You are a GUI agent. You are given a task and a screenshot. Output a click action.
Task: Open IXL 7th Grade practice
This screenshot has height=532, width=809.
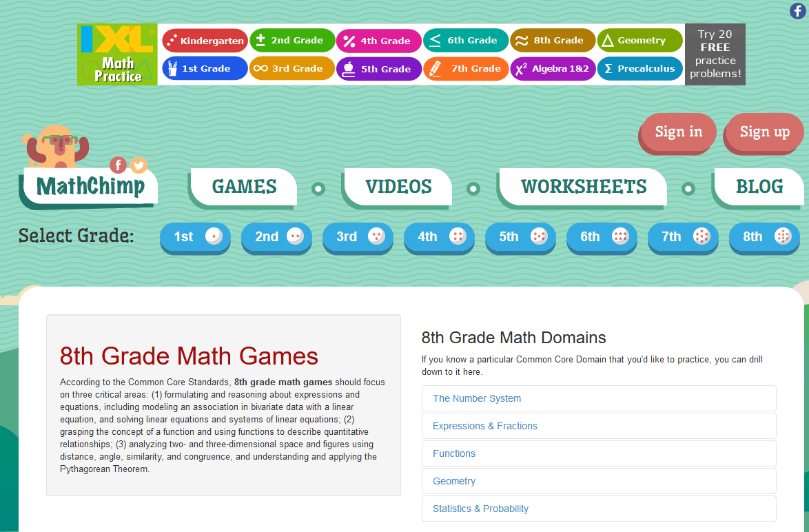(466, 68)
